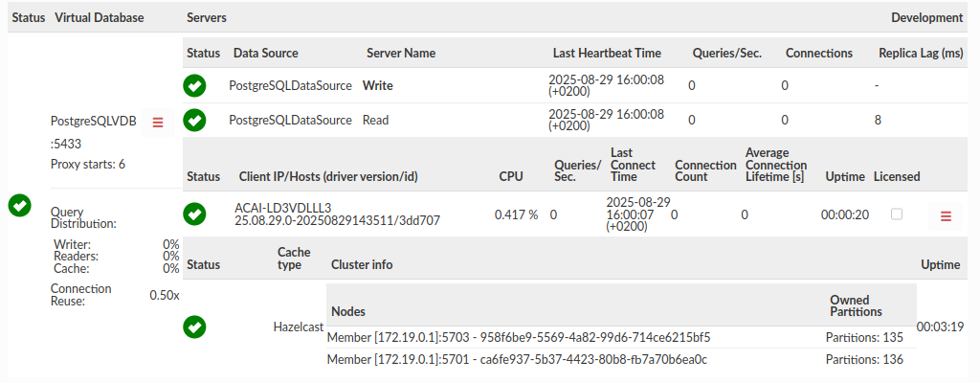Open the PostgreSQLVDB hamburger menu
Image resolution: width=980 pixels, height=383 pixels.
[x=158, y=122]
